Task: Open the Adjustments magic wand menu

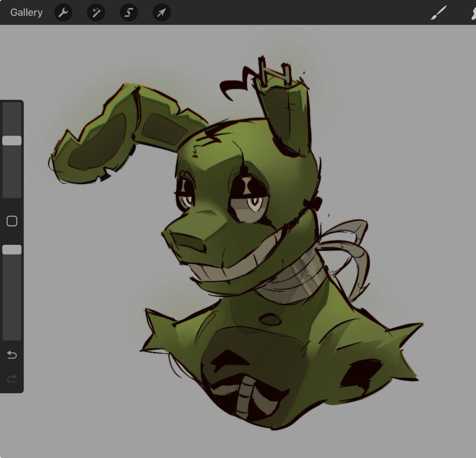Action: 96,13
